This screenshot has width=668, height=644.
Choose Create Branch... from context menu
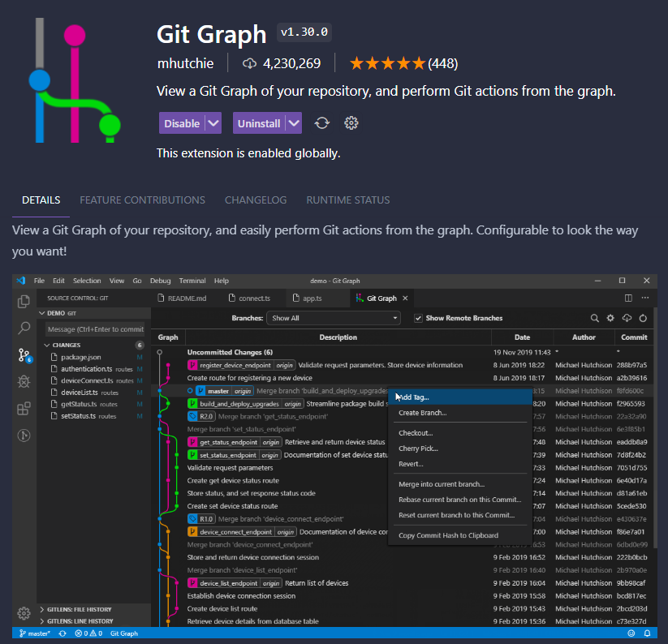tap(460, 413)
